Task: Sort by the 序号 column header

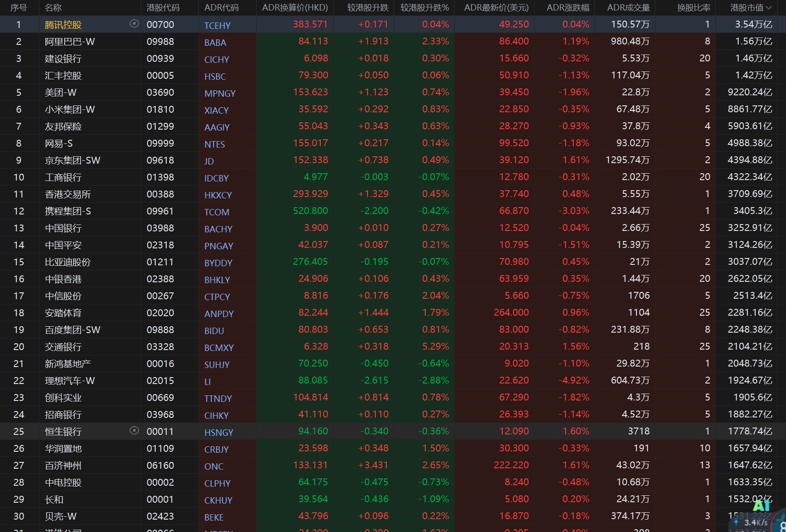Action: click(19, 8)
